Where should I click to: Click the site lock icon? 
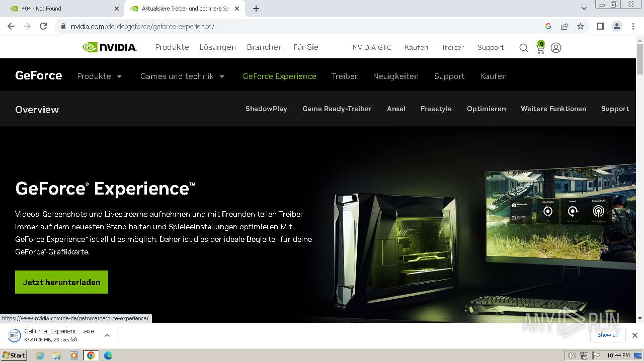click(x=63, y=27)
